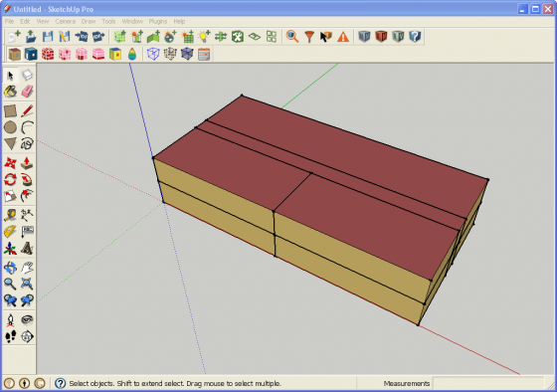Open the Plugins menu
This screenshot has width=557, height=392.
(158, 21)
